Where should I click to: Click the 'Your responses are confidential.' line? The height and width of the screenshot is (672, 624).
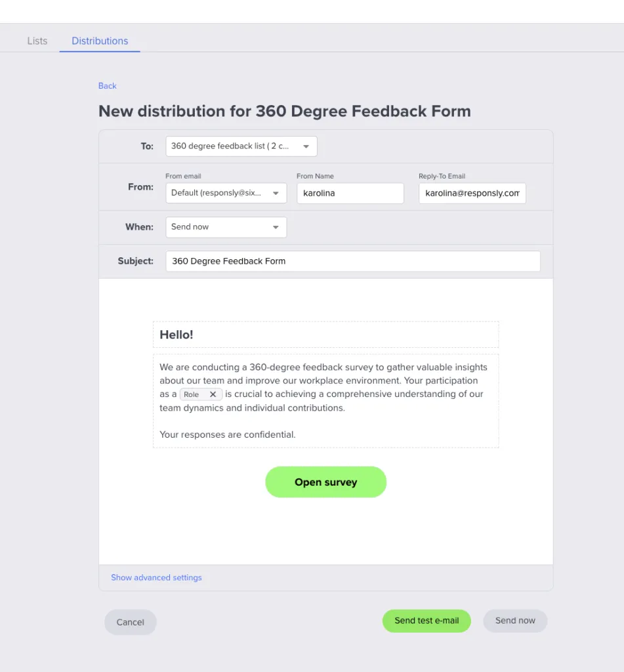point(228,434)
